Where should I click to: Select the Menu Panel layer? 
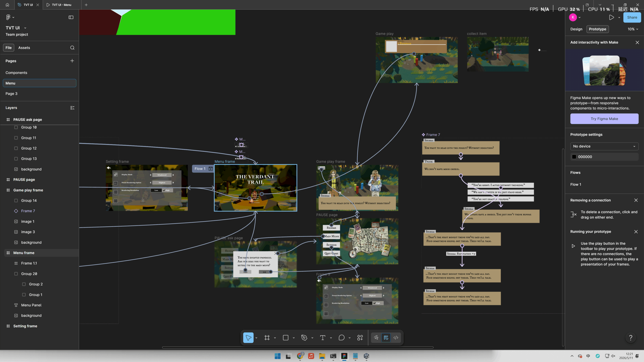tap(31, 305)
